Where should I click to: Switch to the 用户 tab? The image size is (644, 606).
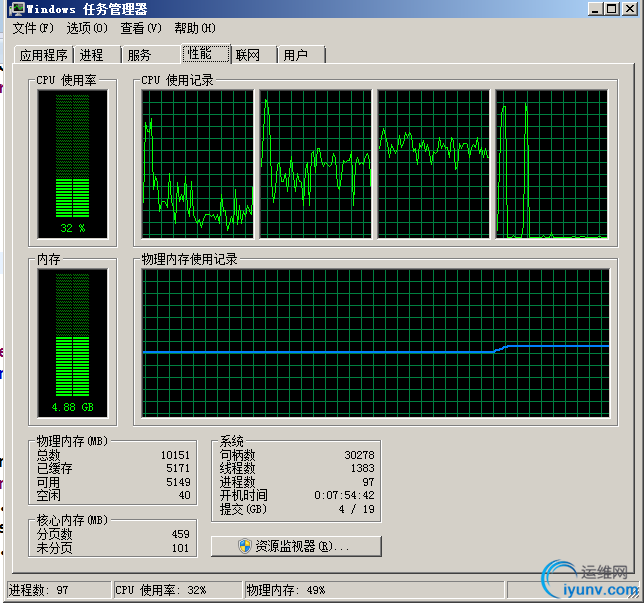click(301, 55)
